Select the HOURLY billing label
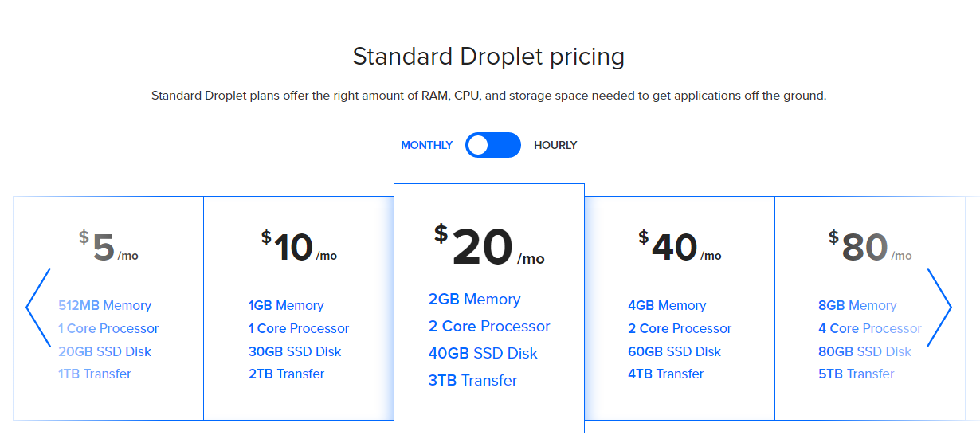Screen dimensions: 980x443 [x=555, y=145]
